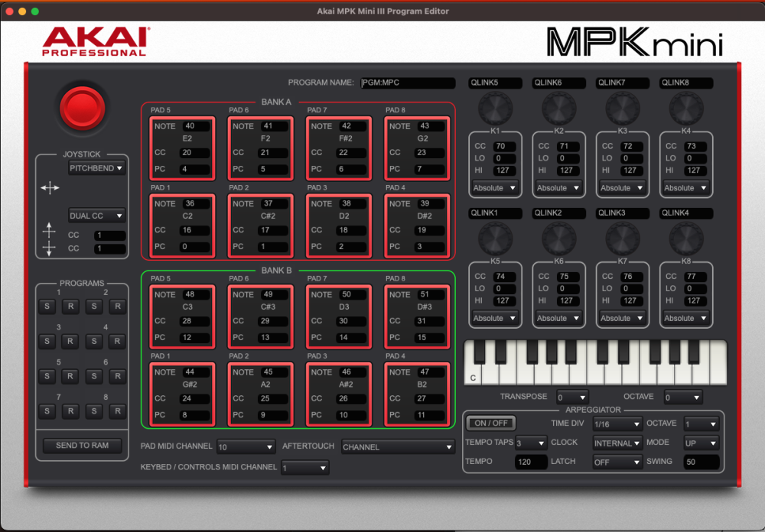The image size is (765, 532).
Task: Click the K8 knob
Action: [x=686, y=238]
